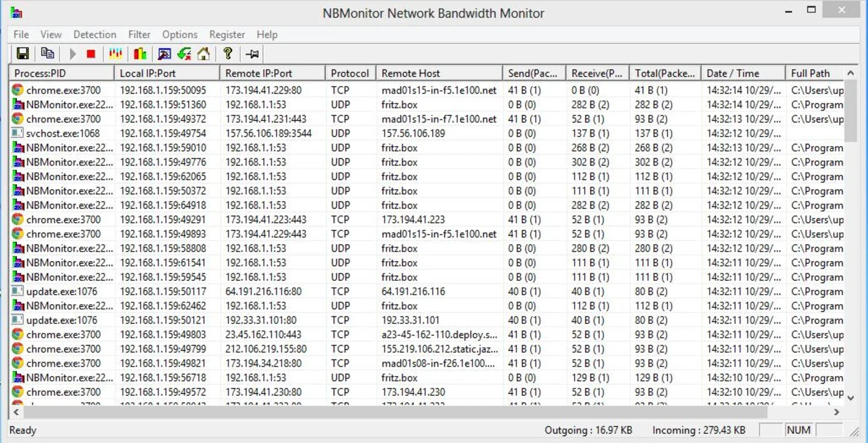Open the Options menu
The image size is (868, 443).
pyautogui.click(x=180, y=34)
